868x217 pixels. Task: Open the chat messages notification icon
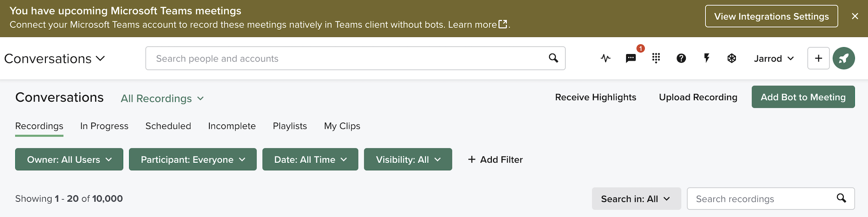pos(631,58)
